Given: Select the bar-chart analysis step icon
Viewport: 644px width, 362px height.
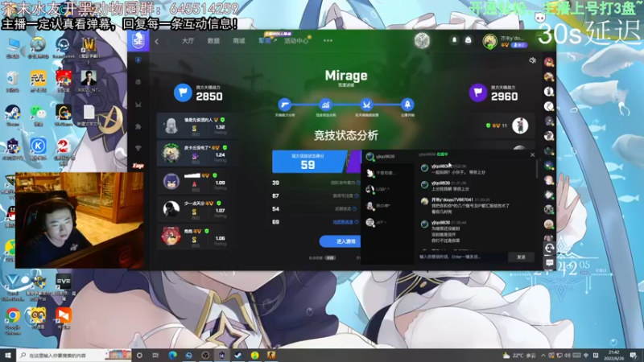Looking at the screenshot, I should click(325, 105).
